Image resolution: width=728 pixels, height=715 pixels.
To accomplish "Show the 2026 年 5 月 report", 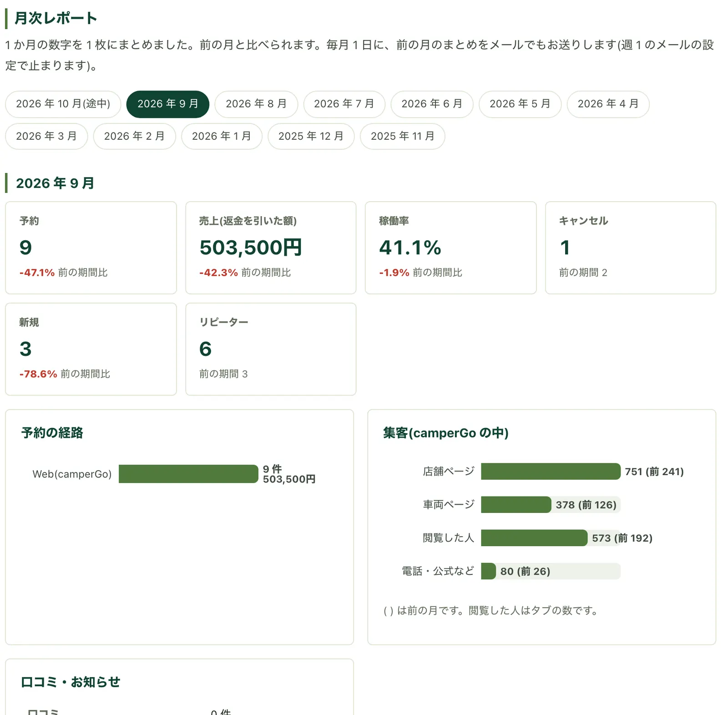I will (x=520, y=104).
